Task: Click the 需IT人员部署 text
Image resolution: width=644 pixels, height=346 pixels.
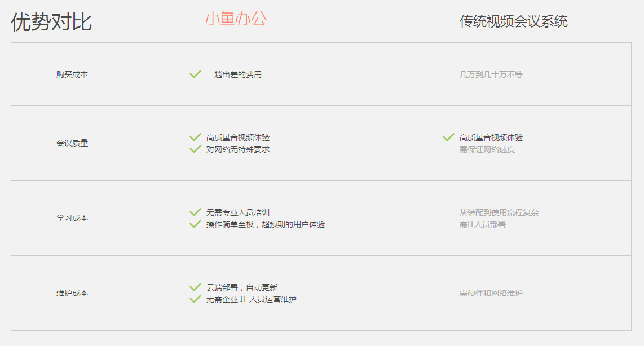Action: click(482, 224)
